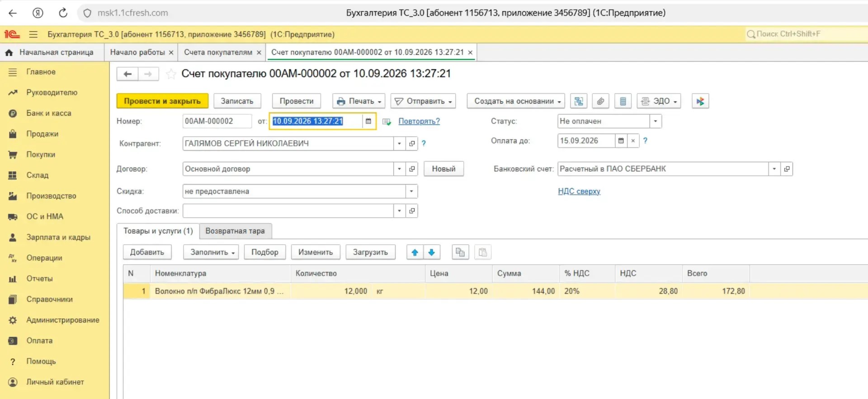The width and height of the screenshot is (868, 399).
Task: Open the Банк и касса sidebar section
Action: (49, 113)
